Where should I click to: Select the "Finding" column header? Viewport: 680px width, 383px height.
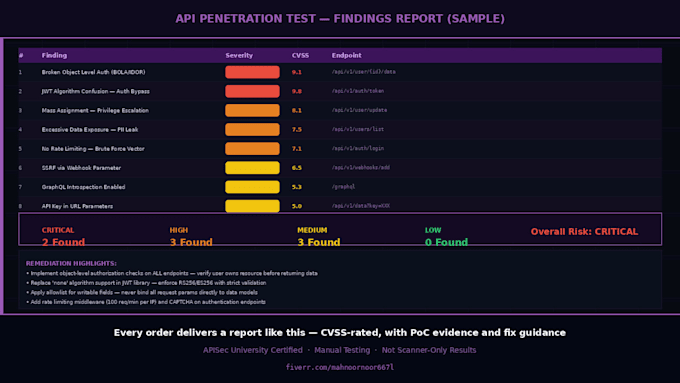pyautogui.click(x=54, y=56)
